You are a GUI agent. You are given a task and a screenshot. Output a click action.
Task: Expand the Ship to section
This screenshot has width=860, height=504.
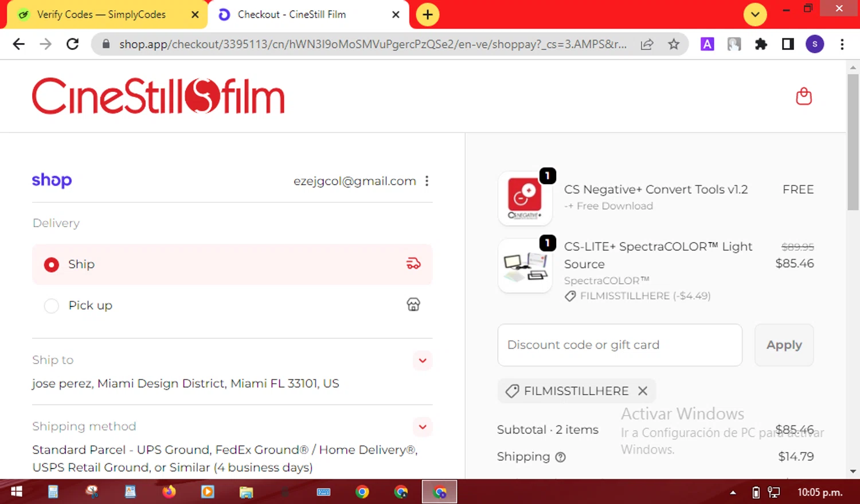[423, 361]
